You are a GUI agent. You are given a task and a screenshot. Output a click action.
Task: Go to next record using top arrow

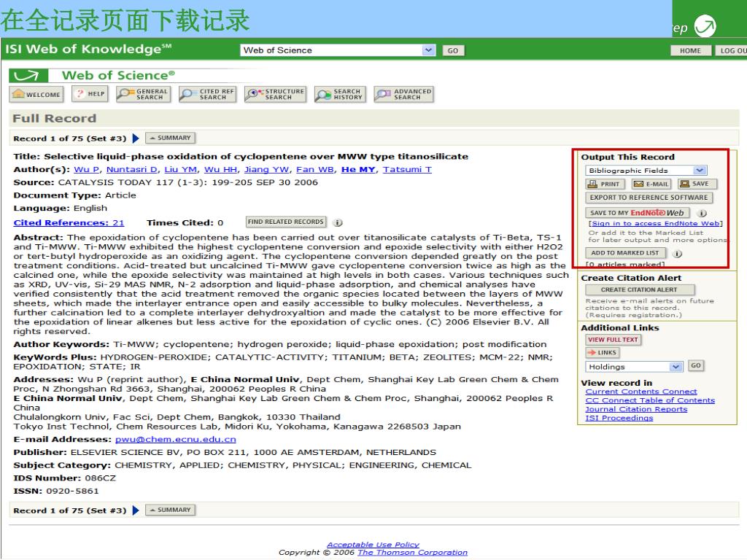pos(136,139)
